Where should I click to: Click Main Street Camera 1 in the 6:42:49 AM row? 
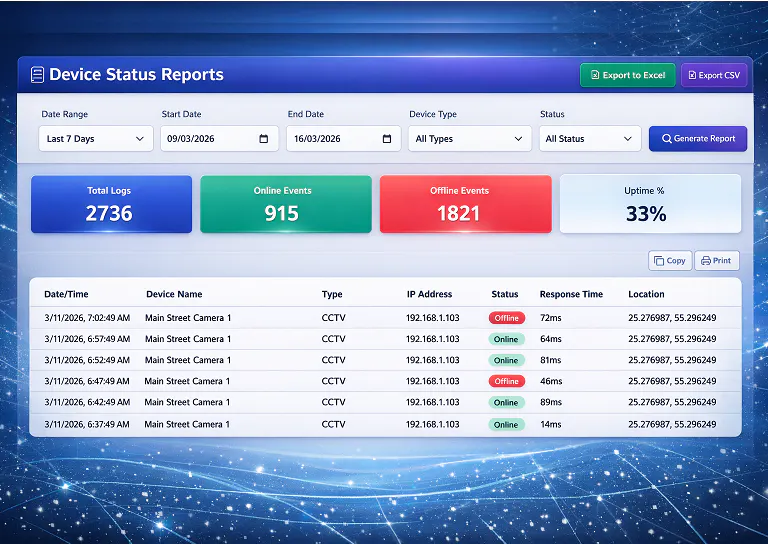[x=187, y=402]
